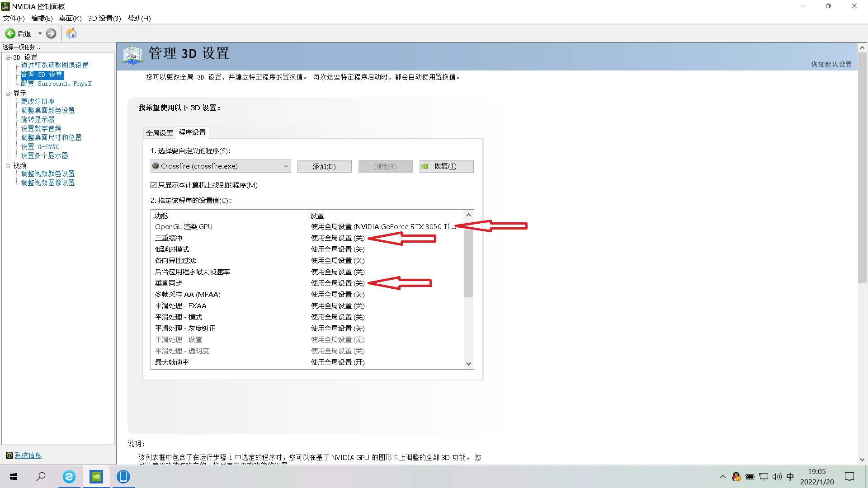Click the 恢复(T) button
The width and height of the screenshot is (868, 488).
coord(446,166)
